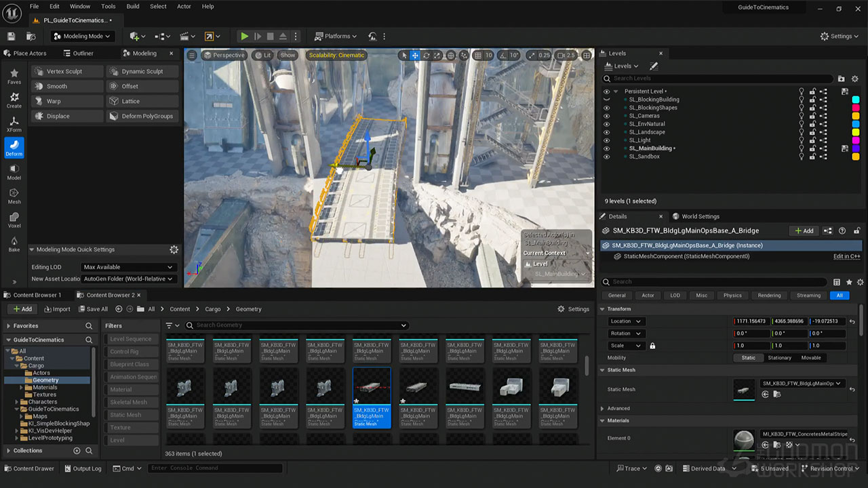This screenshot has width=868, height=488.
Task: Open Modeling Mode Quick Settings gear
Action: (x=174, y=249)
